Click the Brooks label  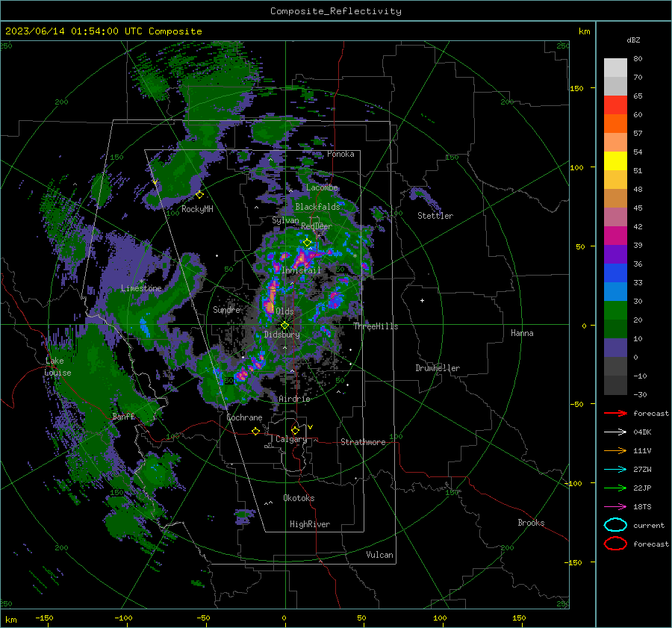pos(531,523)
